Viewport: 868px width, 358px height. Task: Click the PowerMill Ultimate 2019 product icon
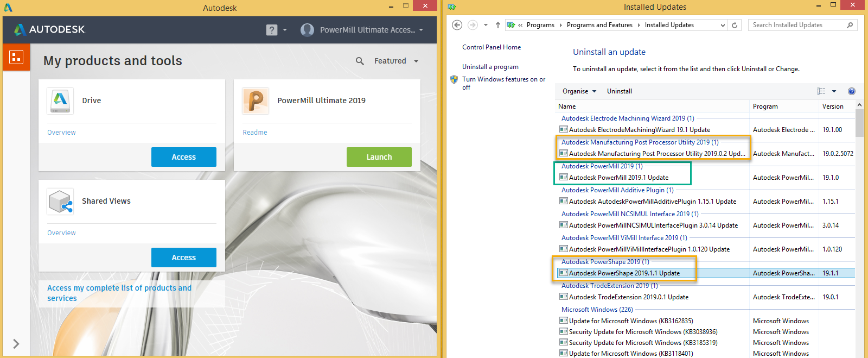pos(256,101)
